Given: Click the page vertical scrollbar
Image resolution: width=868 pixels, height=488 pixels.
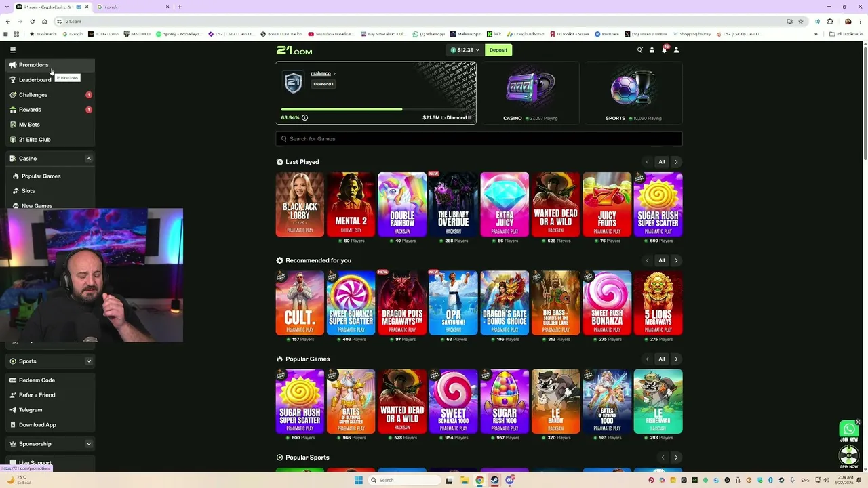Looking at the screenshot, I should click(865, 102).
